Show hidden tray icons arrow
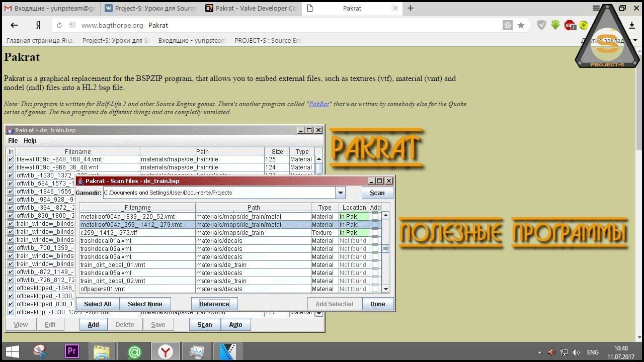Viewport: 644px width, 362px height. [539, 353]
